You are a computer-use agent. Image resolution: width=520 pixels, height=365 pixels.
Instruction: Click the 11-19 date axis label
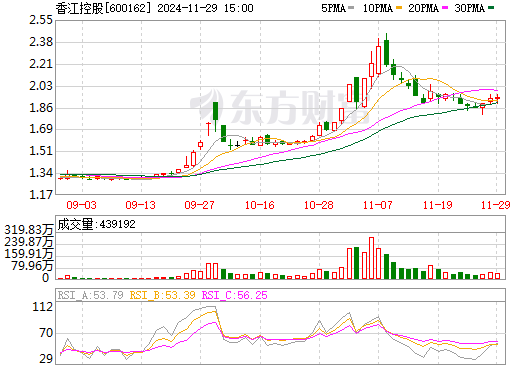pyautogui.click(x=438, y=205)
